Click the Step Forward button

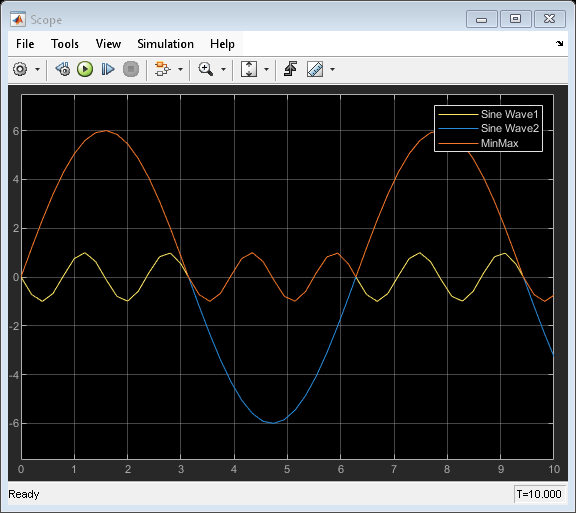click(x=108, y=69)
